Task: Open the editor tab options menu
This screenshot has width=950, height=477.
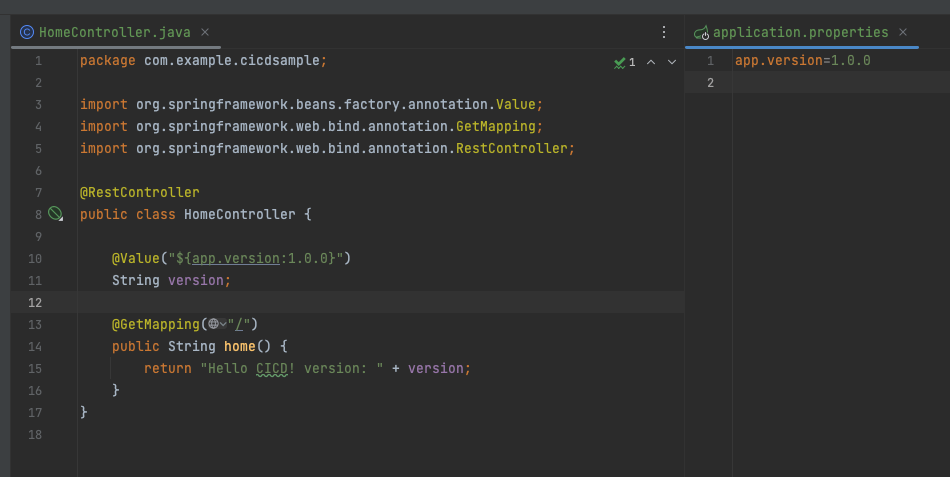Action: [664, 32]
